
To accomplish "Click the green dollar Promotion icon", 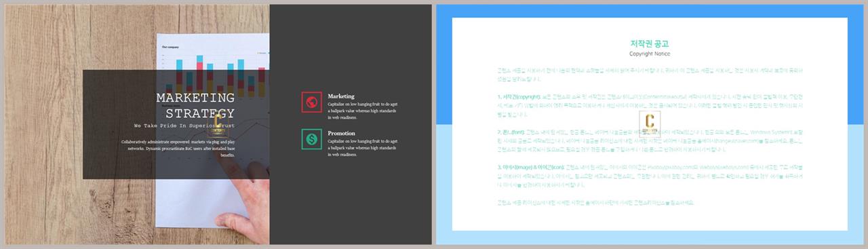I will (x=311, y=139).
